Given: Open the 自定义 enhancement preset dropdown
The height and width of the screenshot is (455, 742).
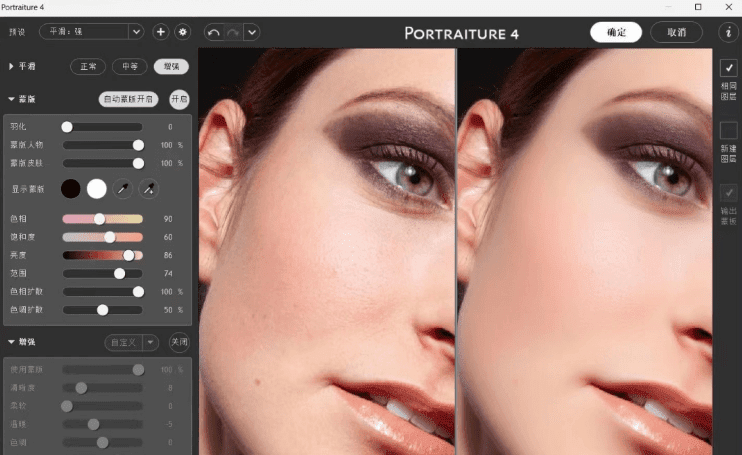Looking at the screenshot, I should pos(132,342).
